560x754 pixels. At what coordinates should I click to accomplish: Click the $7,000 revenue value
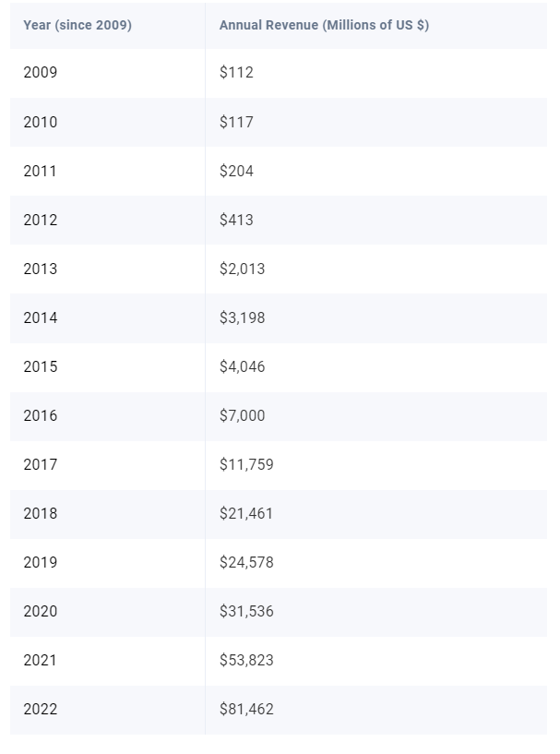(242, 415)
